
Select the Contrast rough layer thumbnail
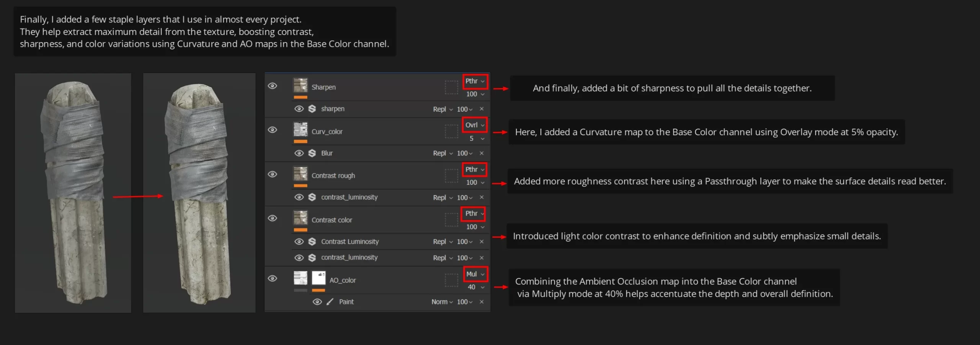[301, 174]
